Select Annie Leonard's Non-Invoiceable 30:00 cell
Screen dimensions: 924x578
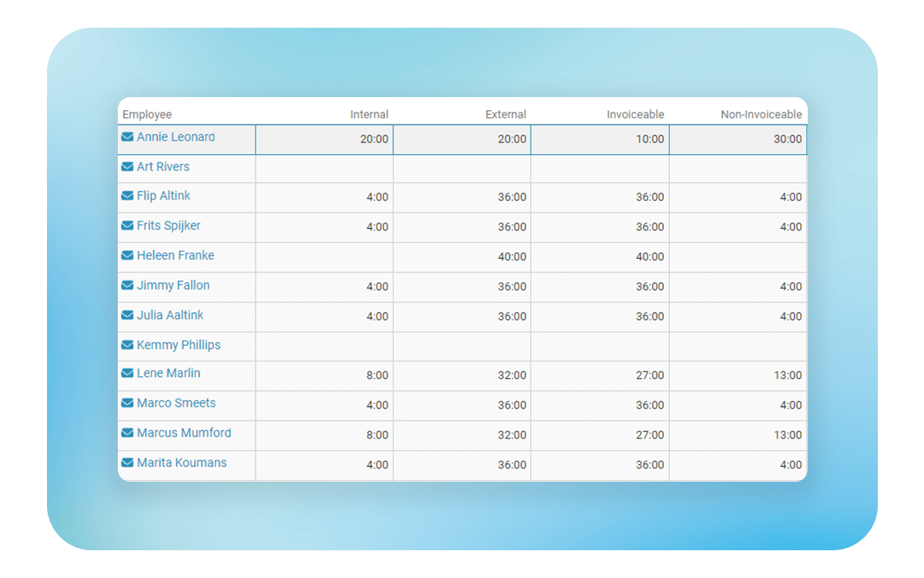point(738,139)
